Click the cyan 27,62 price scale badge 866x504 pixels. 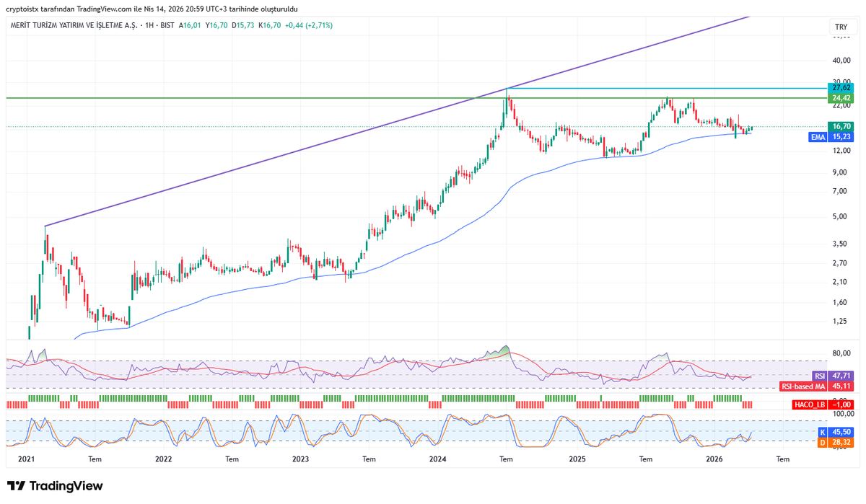[x=839, y=87]
